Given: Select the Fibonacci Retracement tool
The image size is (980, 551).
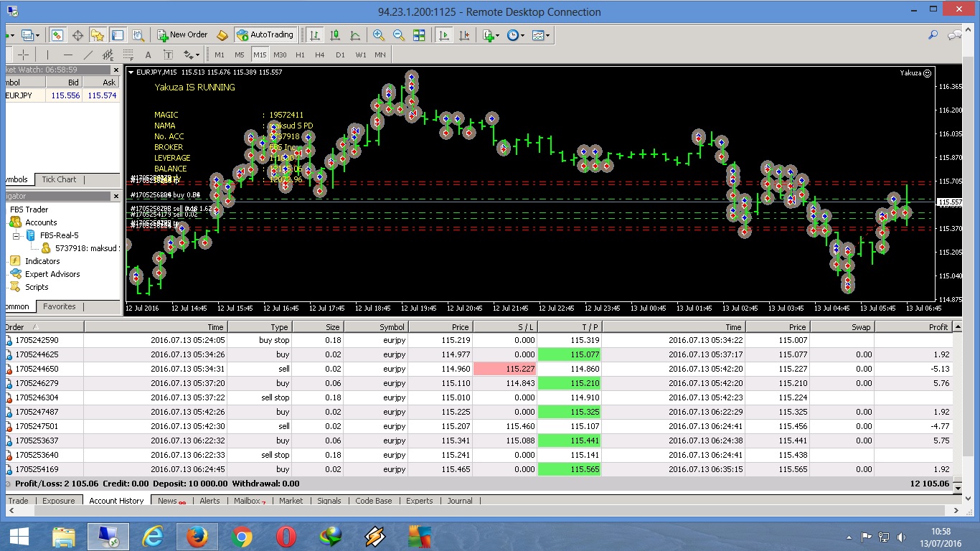Looking at the screenshot, I should [128, 55].
